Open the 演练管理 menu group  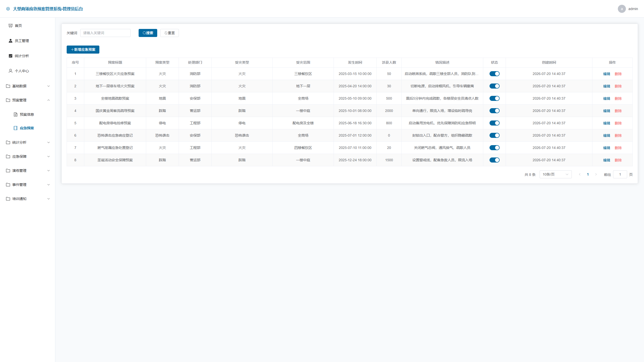tap(28, 171)
